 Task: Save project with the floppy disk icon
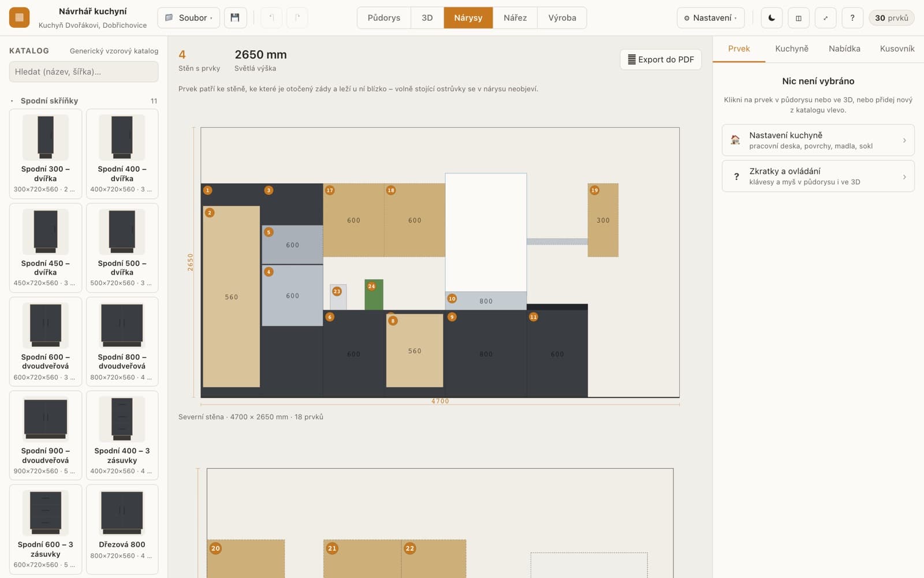(x=235, y=17)
